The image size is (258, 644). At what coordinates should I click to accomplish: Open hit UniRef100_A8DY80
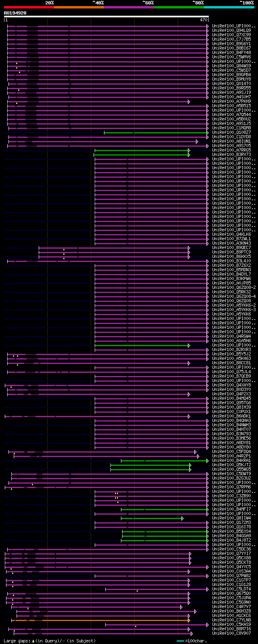tap(231, 447)
